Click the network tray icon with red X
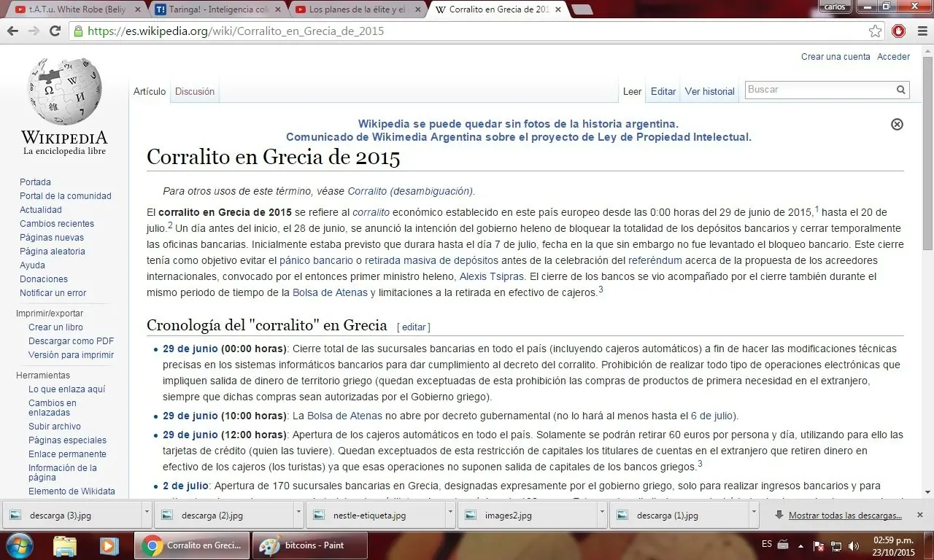This screenshot has height=560, width=934. (819, 545)
